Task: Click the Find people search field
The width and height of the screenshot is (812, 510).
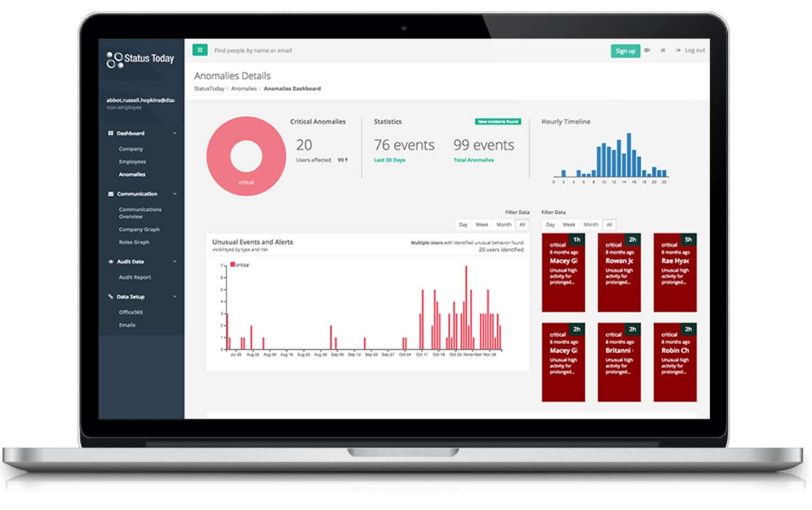Action: point(253,50)
